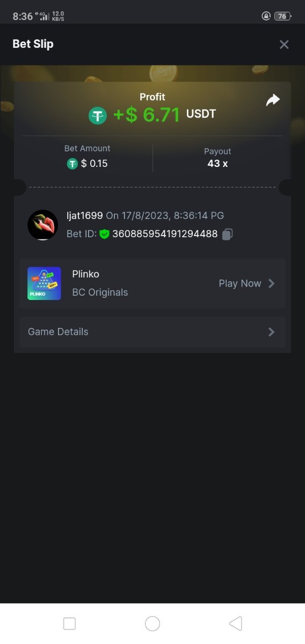305x644 pixels.
Task: Click the 43 x payout value
Action: pos(217,164)
